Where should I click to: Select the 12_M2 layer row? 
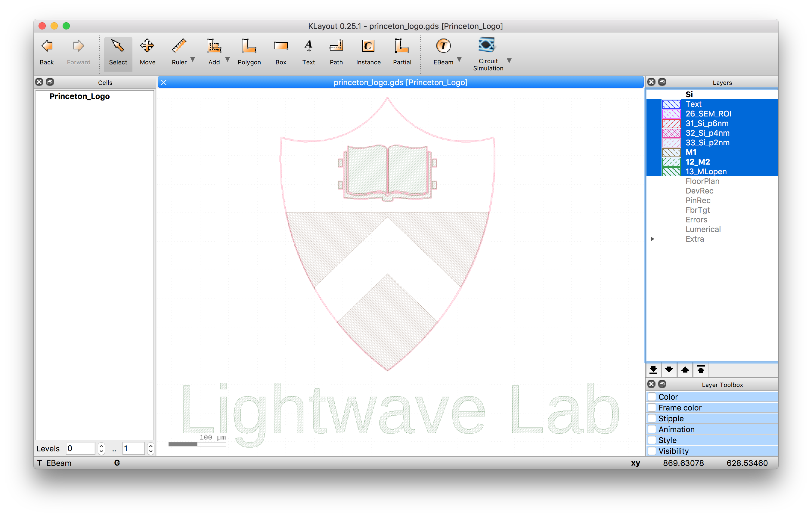point(712,162)
